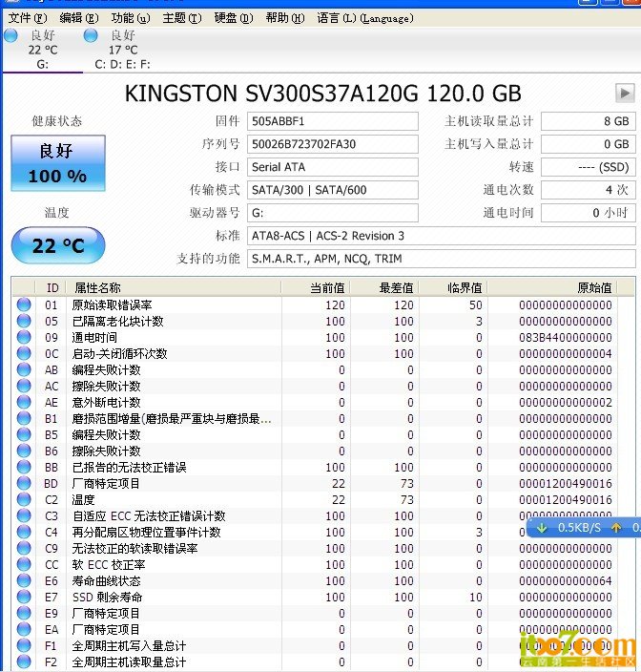The width and height of the screenshot is (641, 672).
Task: Select the G: drive tab at 22 °C
Action: pyautogui.click(x=42, y=51)
